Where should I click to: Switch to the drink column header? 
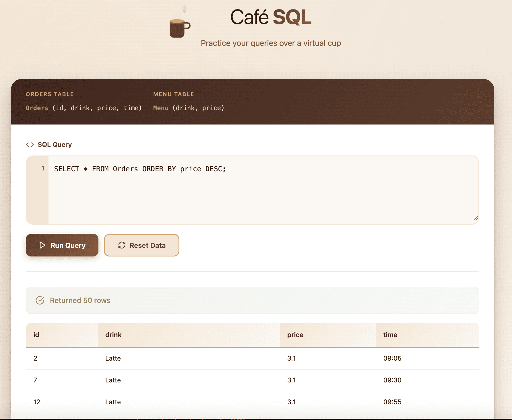pos(113,335)
